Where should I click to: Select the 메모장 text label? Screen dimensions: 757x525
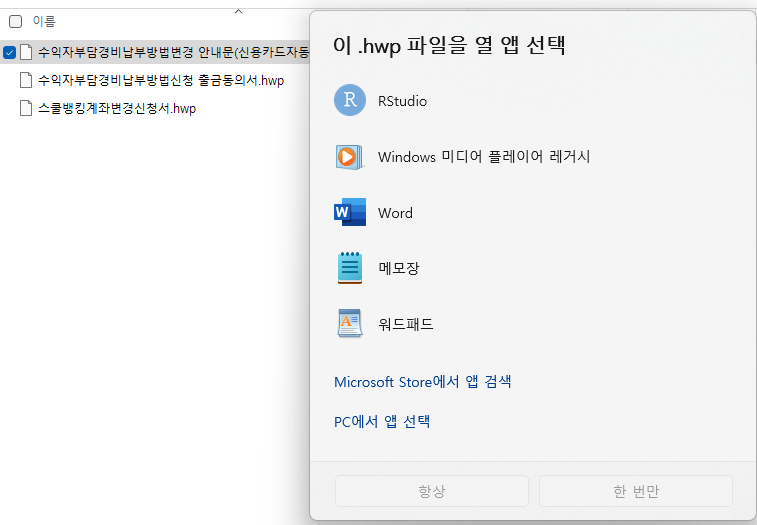coord(399,268)
